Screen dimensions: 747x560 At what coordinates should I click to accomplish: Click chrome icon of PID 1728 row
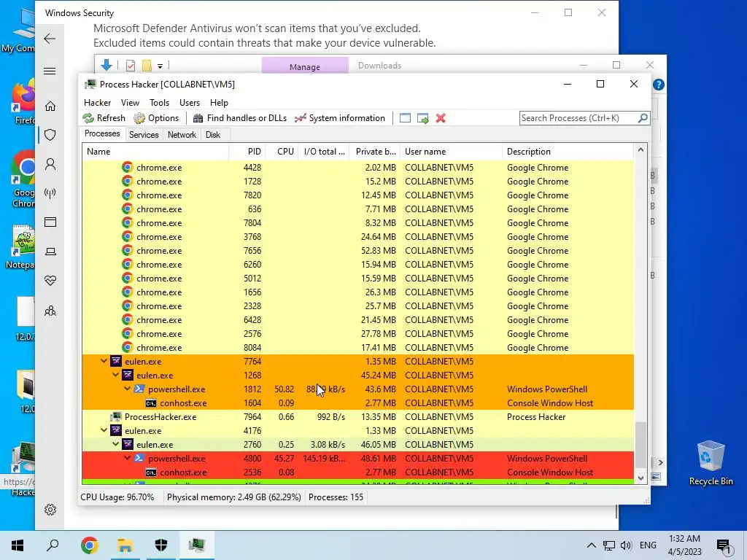click(x=127, y=182)
